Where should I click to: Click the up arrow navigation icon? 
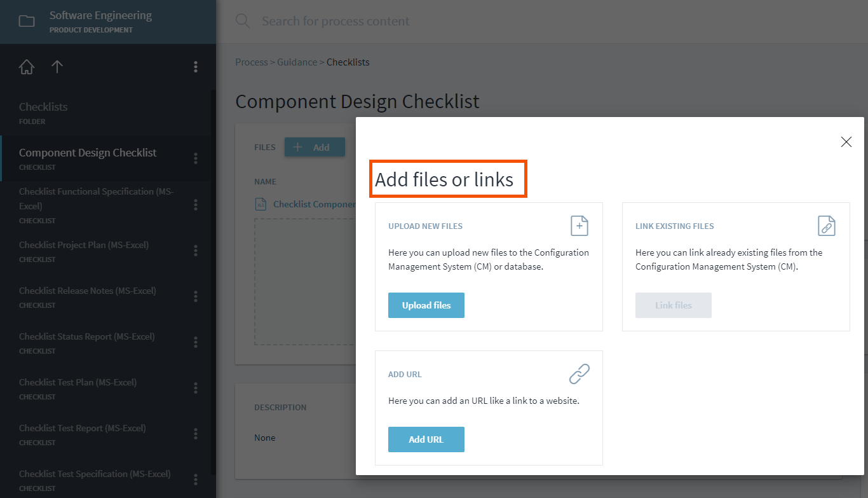[x=57, y=67]
